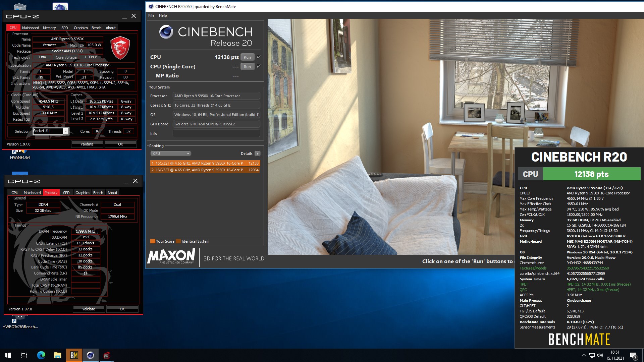644x362 pixels.
Task: Open Task View from the taskbar
Action: (24, 355)
